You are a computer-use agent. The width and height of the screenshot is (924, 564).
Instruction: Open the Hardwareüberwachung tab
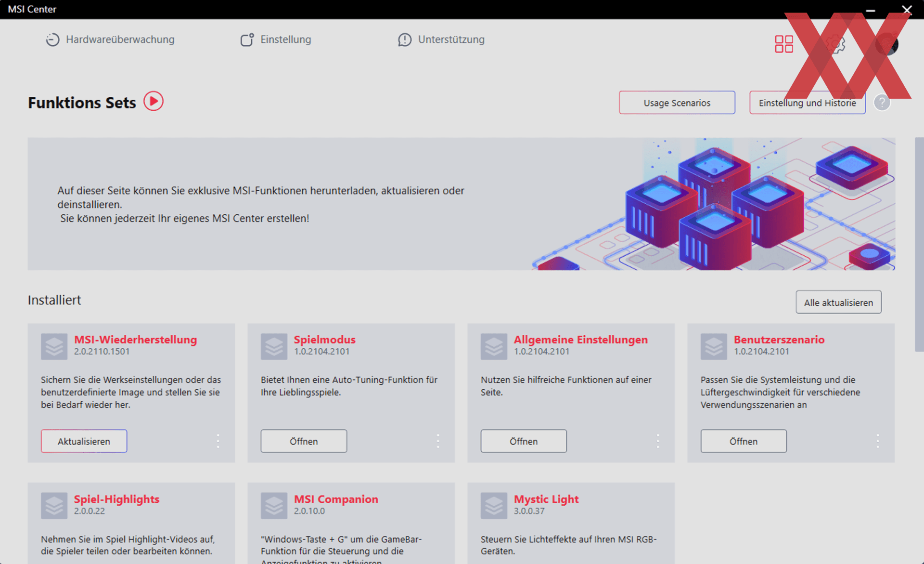pyautogui.click(x=110, y=39)
